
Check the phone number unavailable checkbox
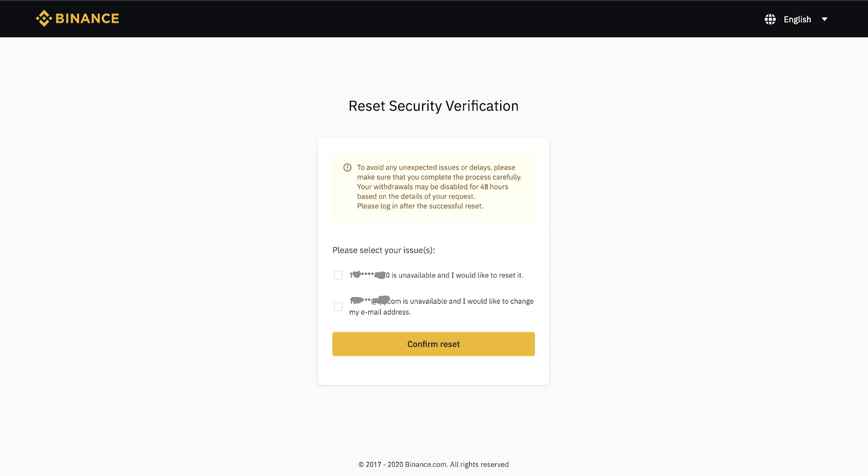pyautogui.click(x=339, y=275)
